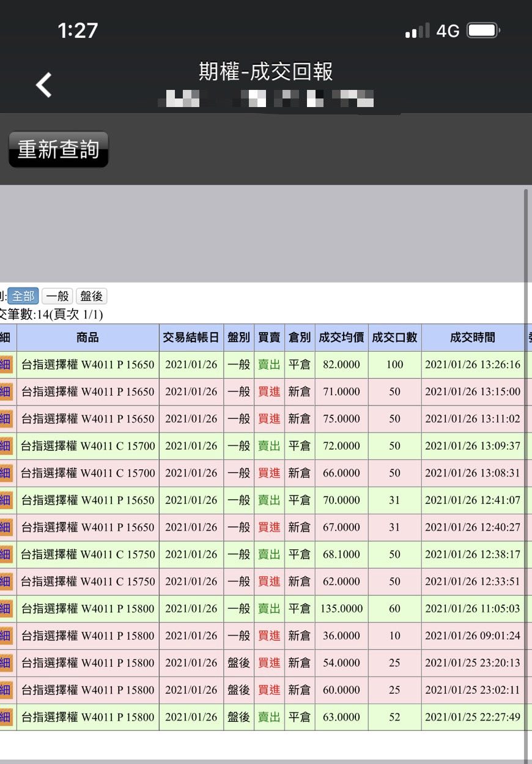Select the row with price 135.0000
532x764 pixels.
pos(341,609)
